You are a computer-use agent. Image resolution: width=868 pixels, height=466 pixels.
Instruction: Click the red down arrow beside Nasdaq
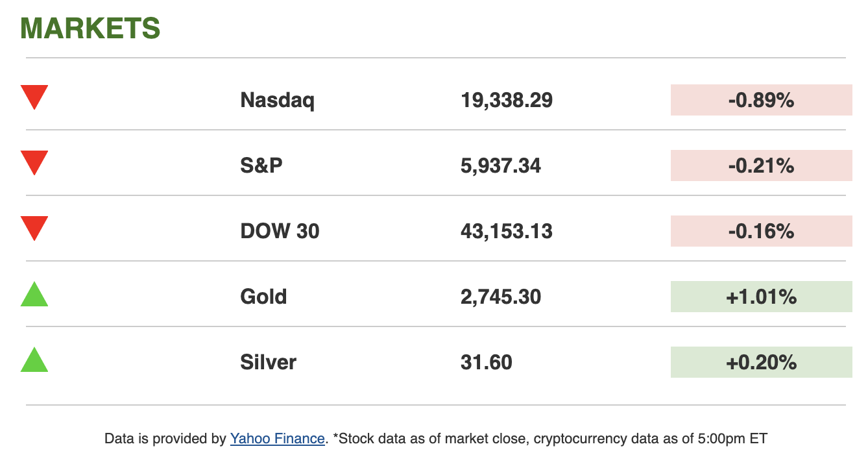click(34, 97)
